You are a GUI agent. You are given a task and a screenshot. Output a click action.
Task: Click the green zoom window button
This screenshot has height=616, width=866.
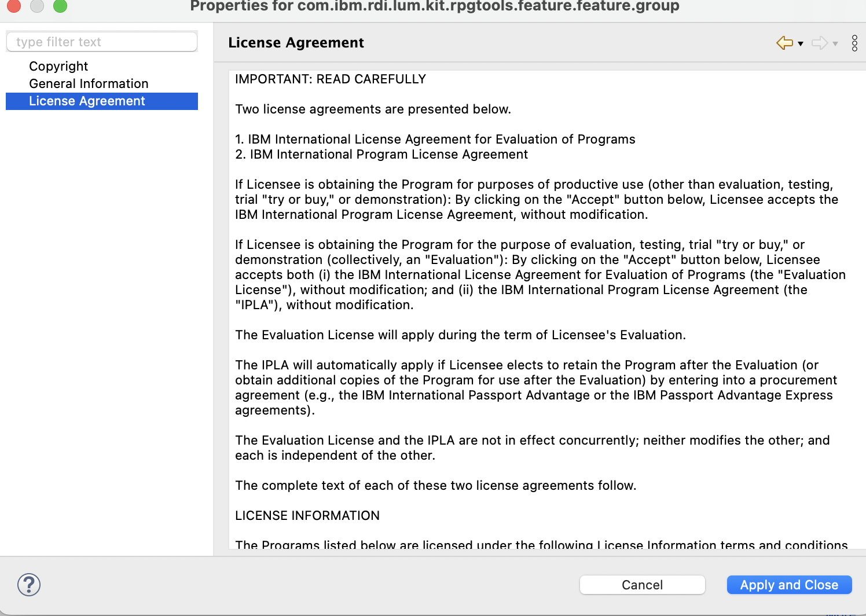click(x=60, y=6)
